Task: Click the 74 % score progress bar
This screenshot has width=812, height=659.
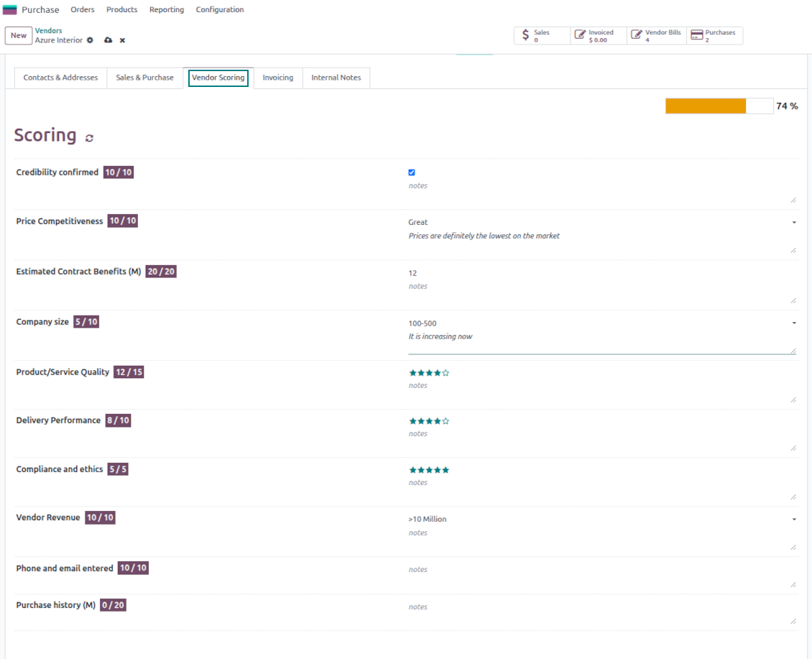Action: click(719, 106)
